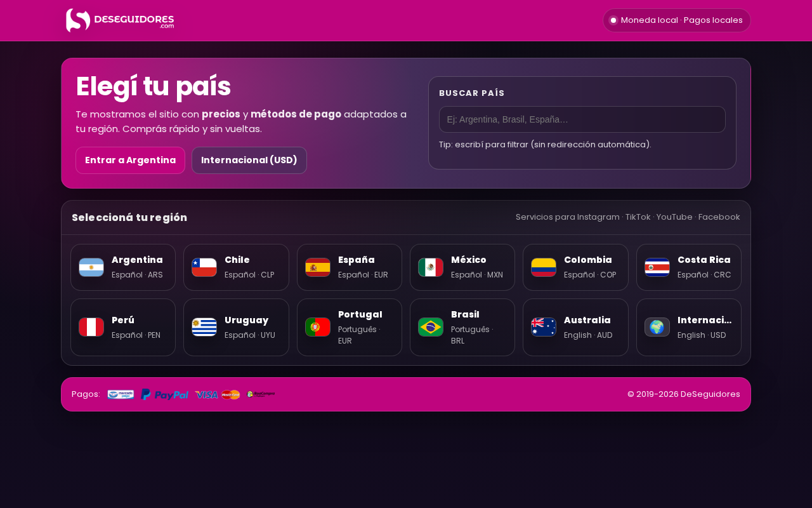Viewport: 812px width, 508px height.
Task: Select the México flag icon
Action: tap(431, 267)
